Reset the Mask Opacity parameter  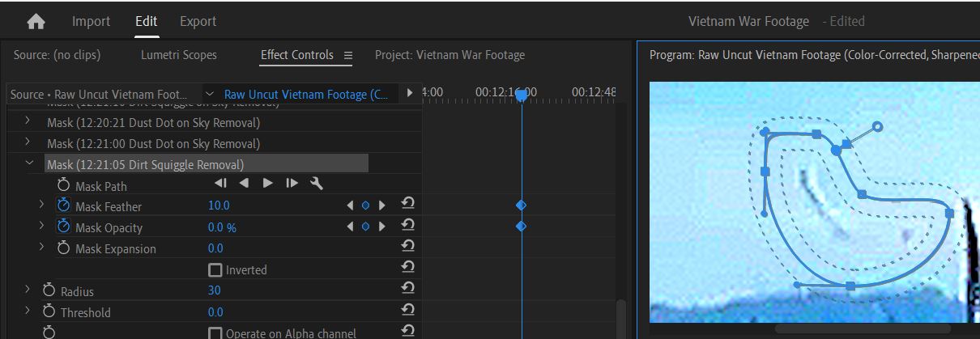(x=408, y=225)
